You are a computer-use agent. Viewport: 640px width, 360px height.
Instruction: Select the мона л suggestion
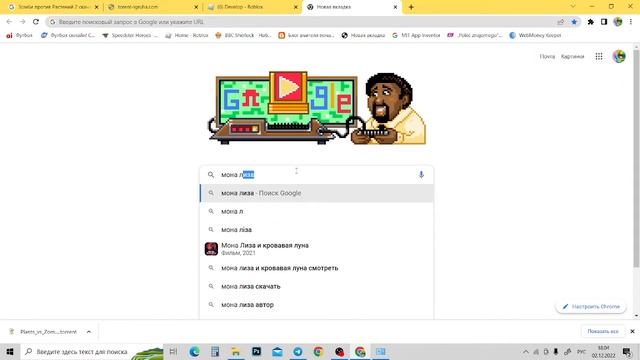pyautogui.click(x=317, y=211)
